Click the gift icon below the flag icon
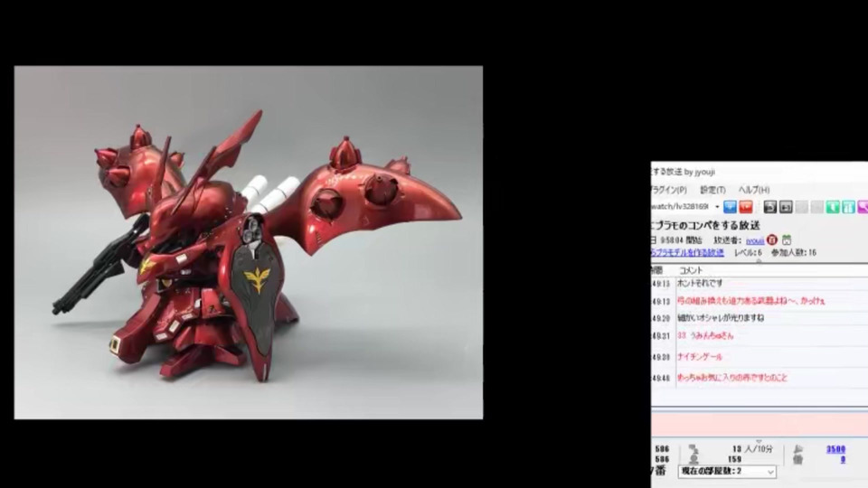The width and height of the screenshot is (868, 488). coord(797,459)
